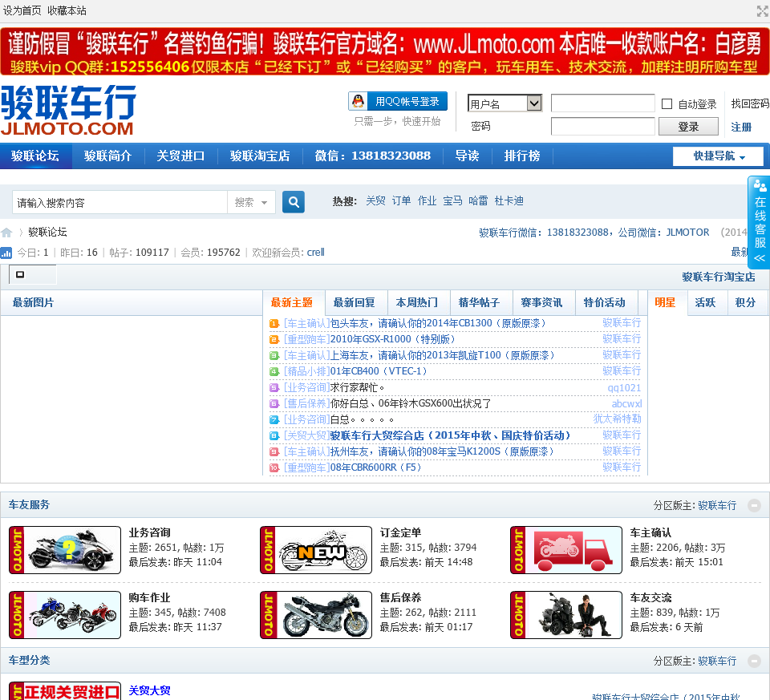Focus the password input field

point(602,126)
